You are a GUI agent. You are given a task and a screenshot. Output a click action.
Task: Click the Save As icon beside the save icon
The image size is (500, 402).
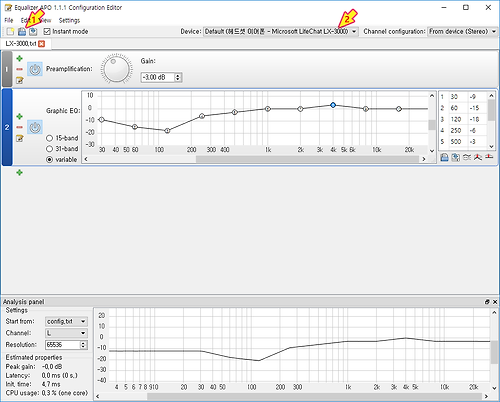click(33, 32)
